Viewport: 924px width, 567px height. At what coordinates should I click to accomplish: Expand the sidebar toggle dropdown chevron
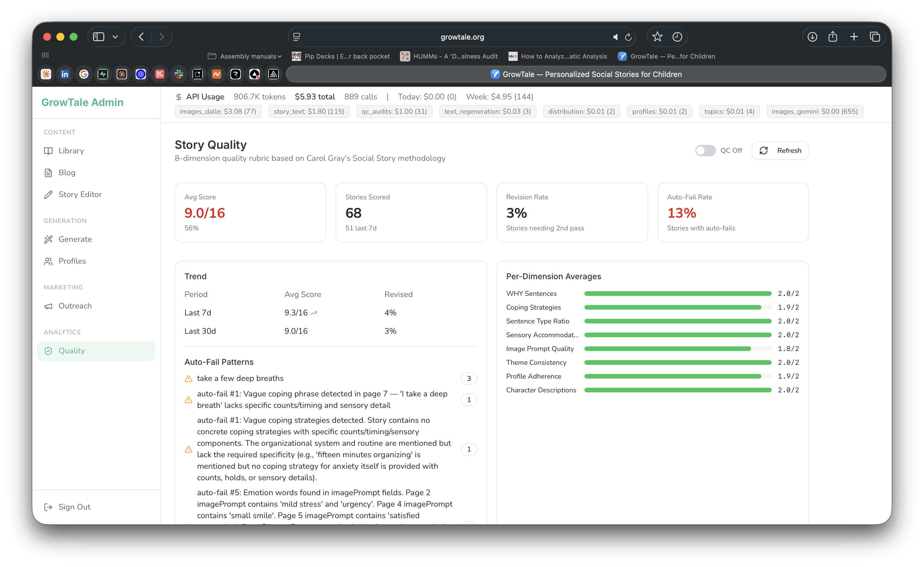tap(115, 37)
